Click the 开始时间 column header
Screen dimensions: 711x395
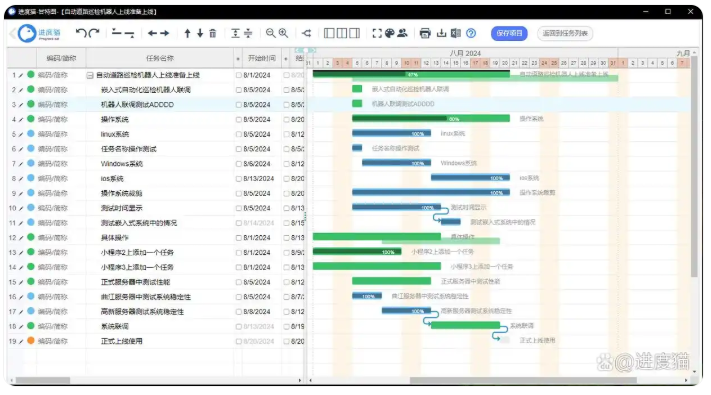coord(262,58)
